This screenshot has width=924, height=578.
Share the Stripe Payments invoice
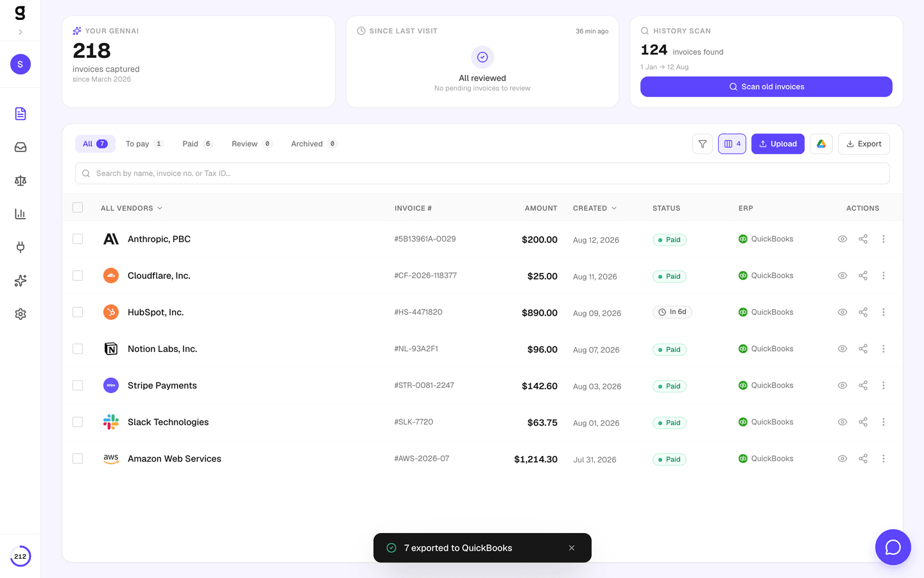tap(863, 385)
